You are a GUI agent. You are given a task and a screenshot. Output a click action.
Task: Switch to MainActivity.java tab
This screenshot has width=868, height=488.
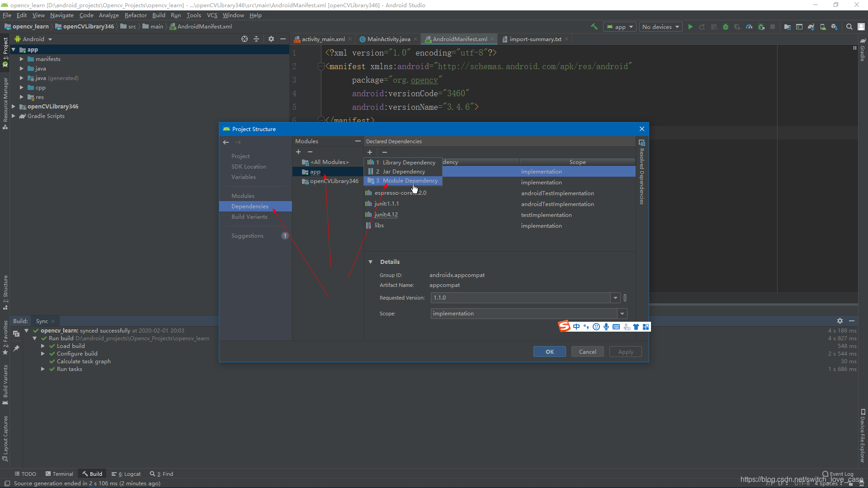(388, 39)
